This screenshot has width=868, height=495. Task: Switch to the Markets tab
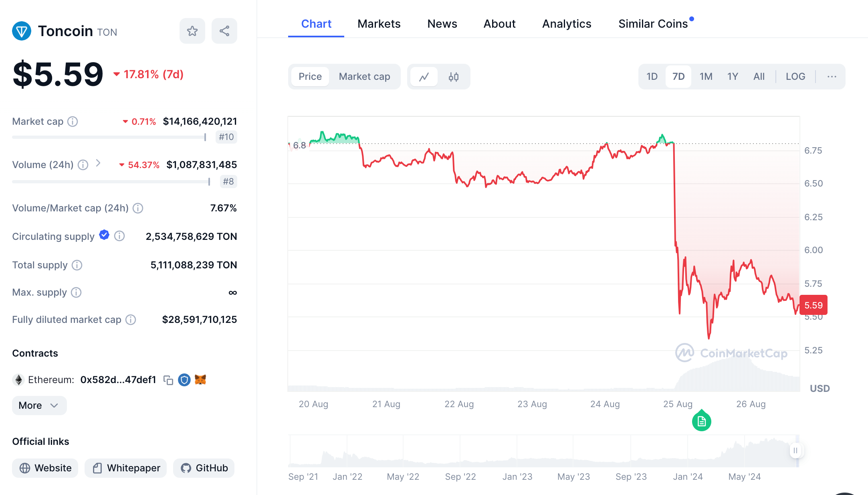tap(379, 24)
